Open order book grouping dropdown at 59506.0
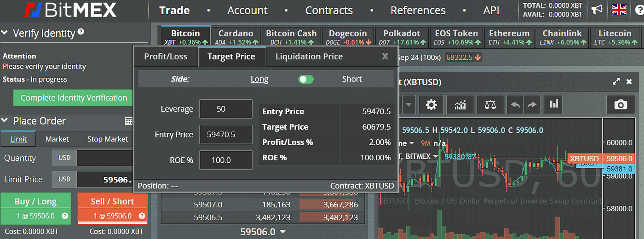 tap(283, 232)
